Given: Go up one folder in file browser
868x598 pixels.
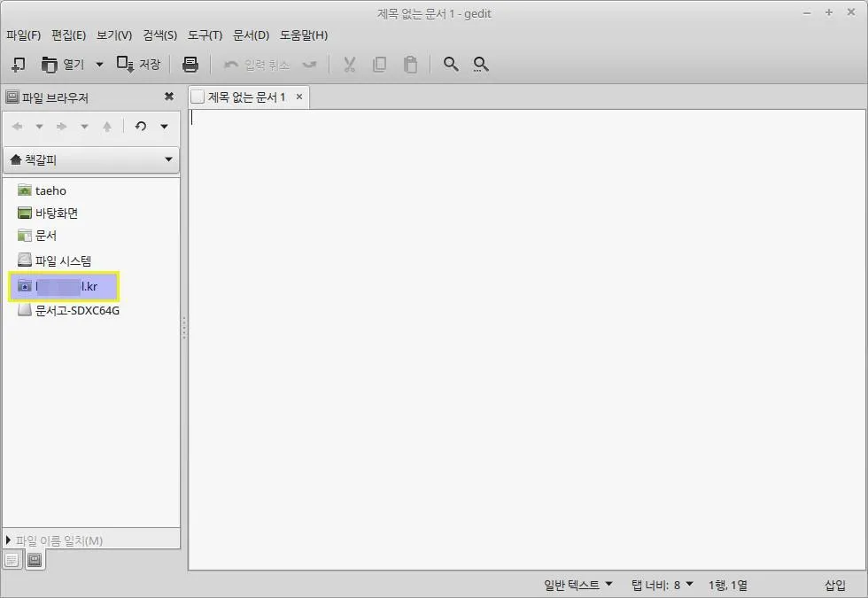Looking at the screenshot, I should coord(107,126).
